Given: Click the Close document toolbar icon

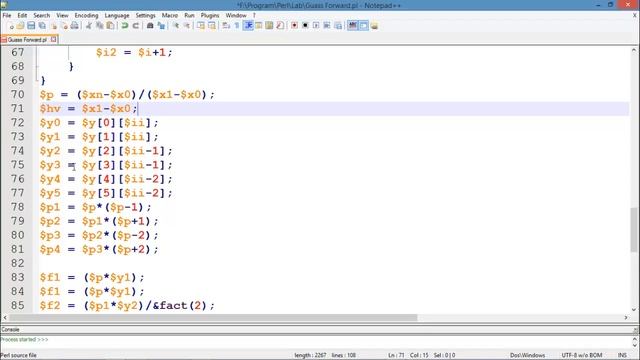Looking at the screenshot, I should [x=53, y=26].
